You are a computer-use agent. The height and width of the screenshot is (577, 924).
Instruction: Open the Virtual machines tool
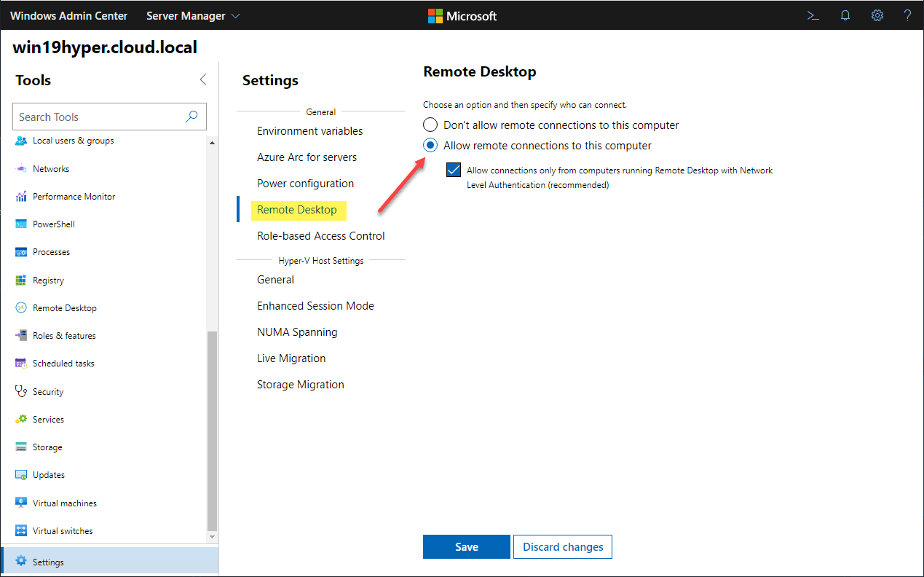click(64, 503)
